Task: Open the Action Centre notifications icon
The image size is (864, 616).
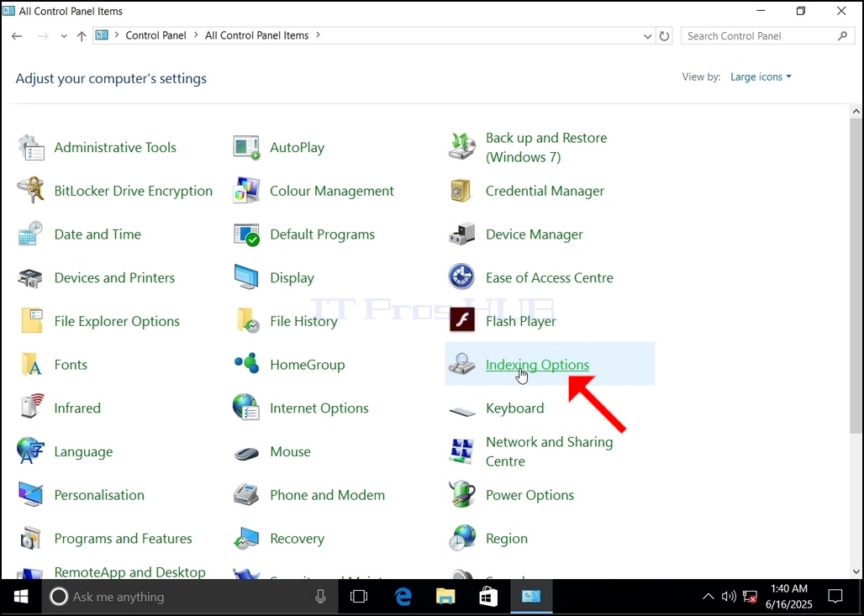Action: (x=835, y=596)
